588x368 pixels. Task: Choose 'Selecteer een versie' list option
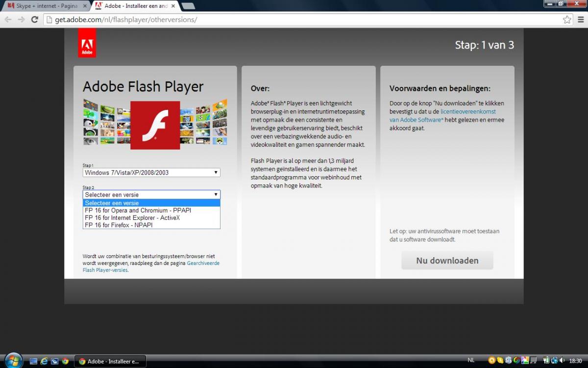point(151,203)
